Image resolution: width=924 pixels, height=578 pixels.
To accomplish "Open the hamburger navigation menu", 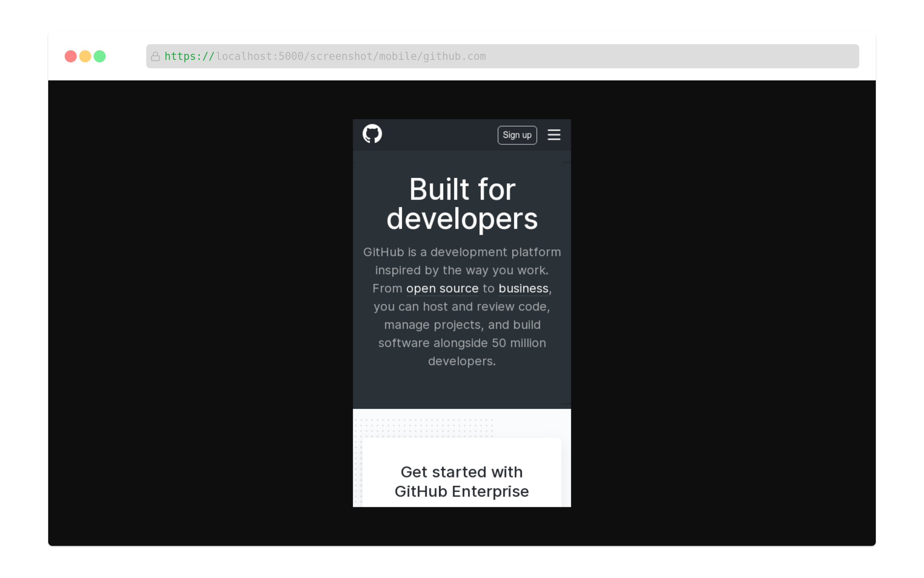I will pos(554,135).
